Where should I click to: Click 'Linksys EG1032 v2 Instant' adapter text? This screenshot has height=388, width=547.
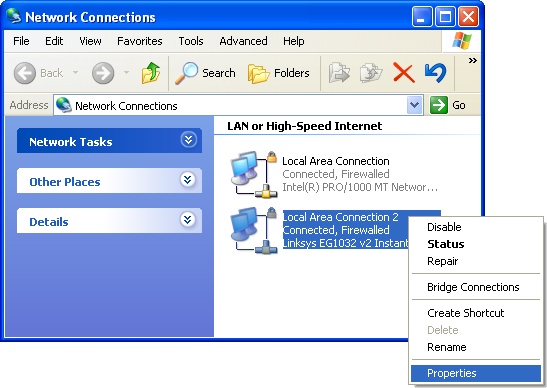click(345, 243)
